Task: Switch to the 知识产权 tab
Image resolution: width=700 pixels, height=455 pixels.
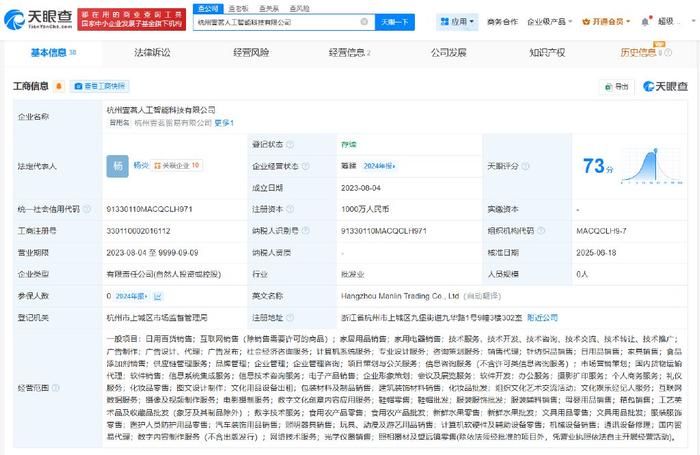Action: pos(547,53)
